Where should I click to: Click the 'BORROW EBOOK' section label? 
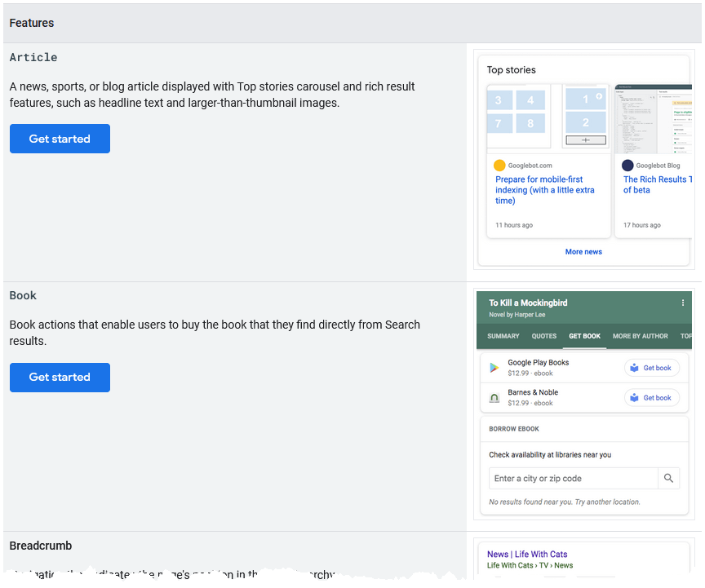[514, 429]
